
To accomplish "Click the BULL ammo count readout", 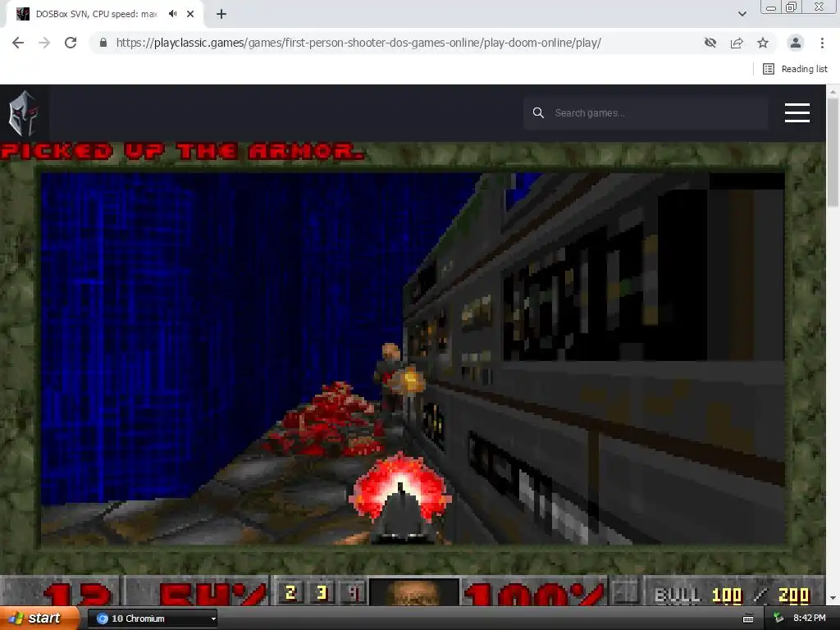I will click(732, 596).
